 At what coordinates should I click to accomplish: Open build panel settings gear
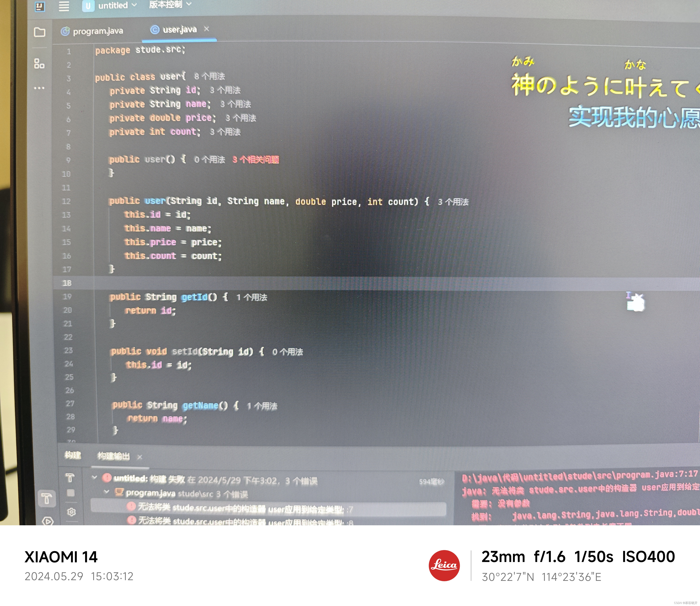pyautogui.click(x=71, y=512)
